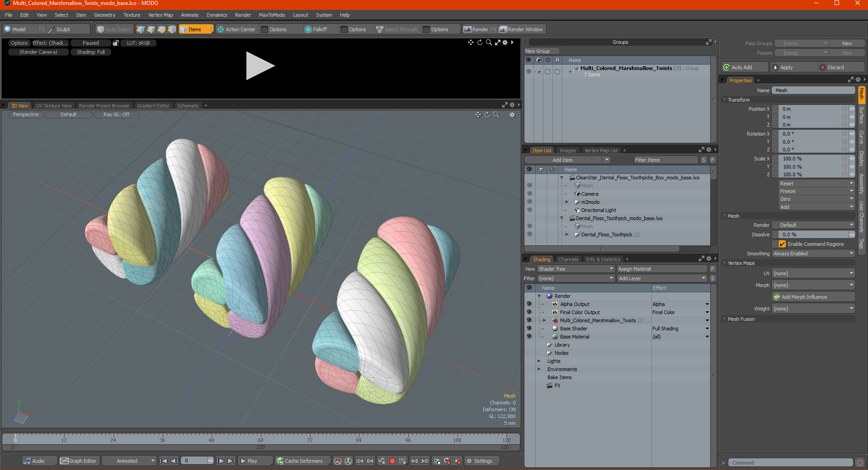Toggle preview lock icon beside Paused

click(116, 43)
